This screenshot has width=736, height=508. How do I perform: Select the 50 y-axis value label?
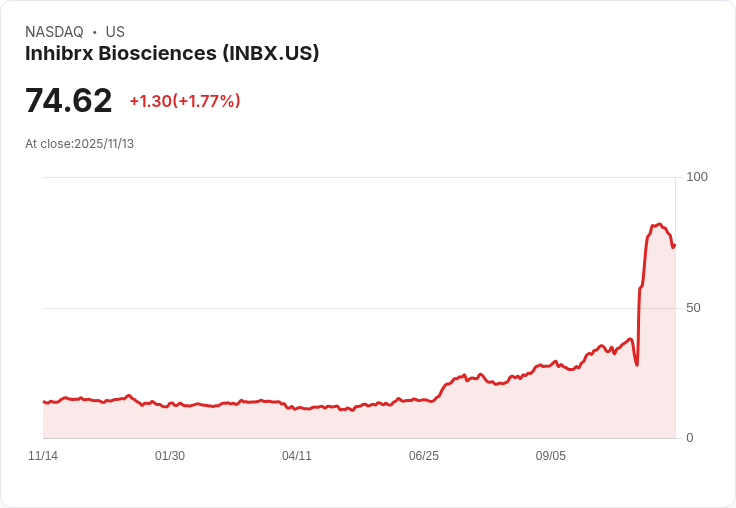point(693,308)
